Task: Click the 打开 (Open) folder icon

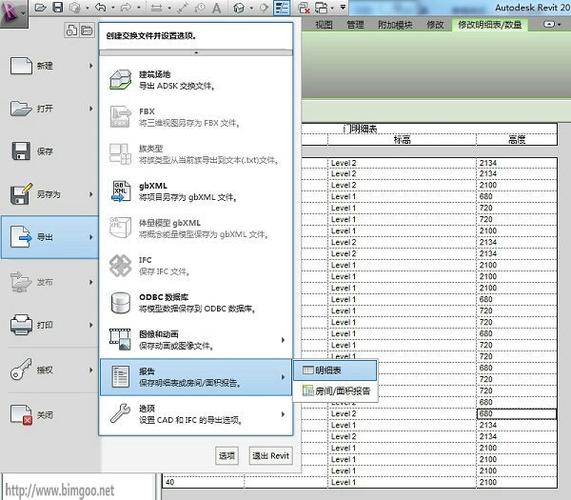Action: (x=21, y=108)
